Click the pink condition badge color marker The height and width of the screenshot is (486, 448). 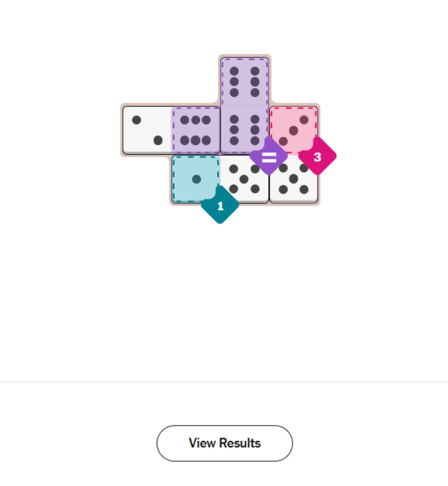[317, 157]
